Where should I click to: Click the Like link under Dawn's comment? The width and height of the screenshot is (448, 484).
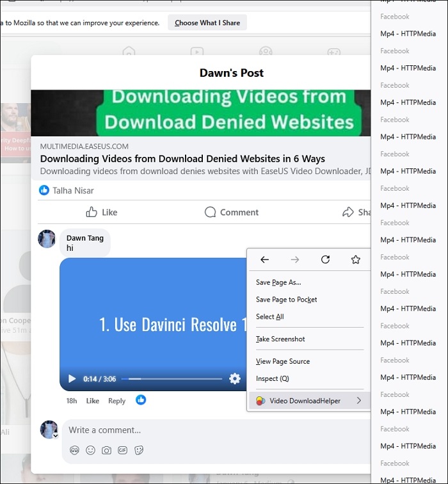point(93,401)
